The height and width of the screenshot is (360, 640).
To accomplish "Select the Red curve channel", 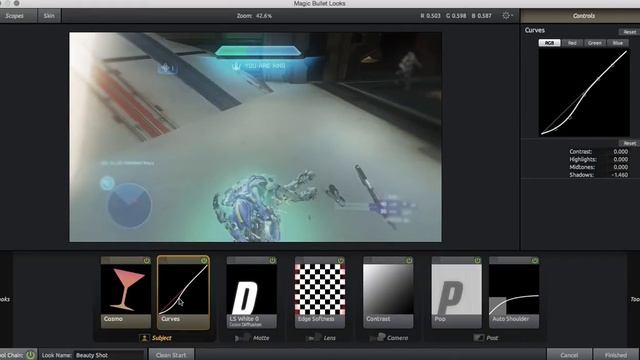I will (572, 43).
